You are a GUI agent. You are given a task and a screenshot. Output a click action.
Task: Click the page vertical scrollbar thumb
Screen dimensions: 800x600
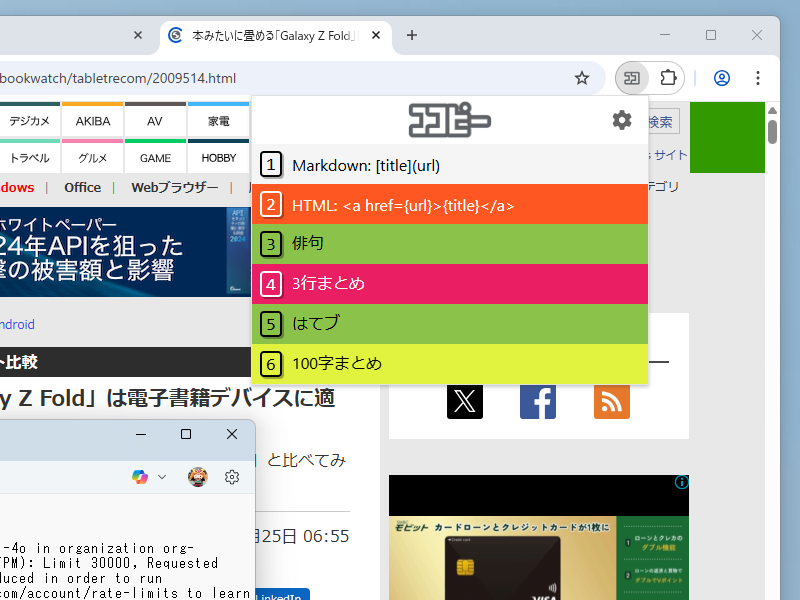pyautogui.click(x=772, y=132)
